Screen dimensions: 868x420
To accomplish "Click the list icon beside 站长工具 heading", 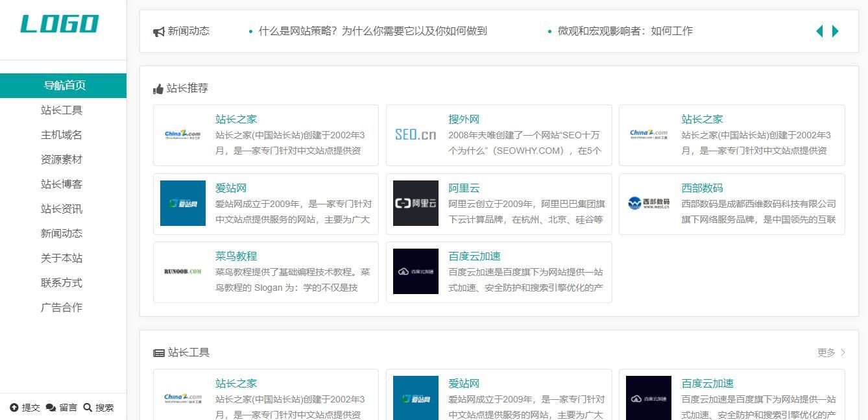I will coord(159,353).
